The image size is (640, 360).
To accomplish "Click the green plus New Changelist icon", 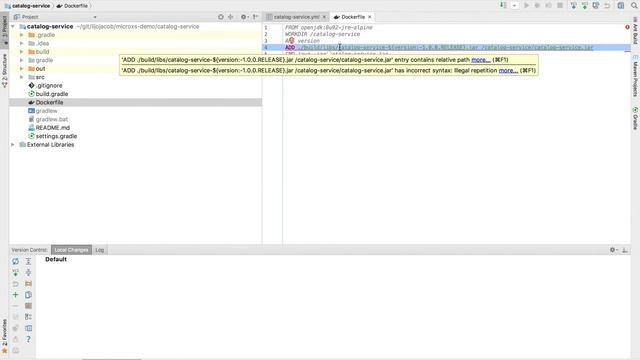I will [16, 295].
